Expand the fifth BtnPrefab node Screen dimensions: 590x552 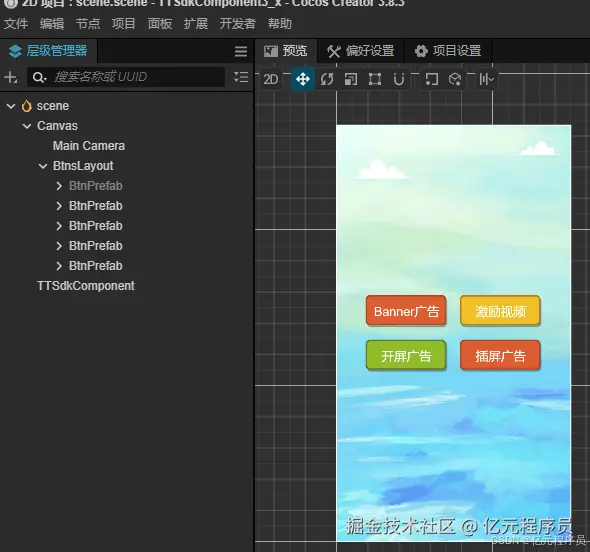(x=59, y=266)
